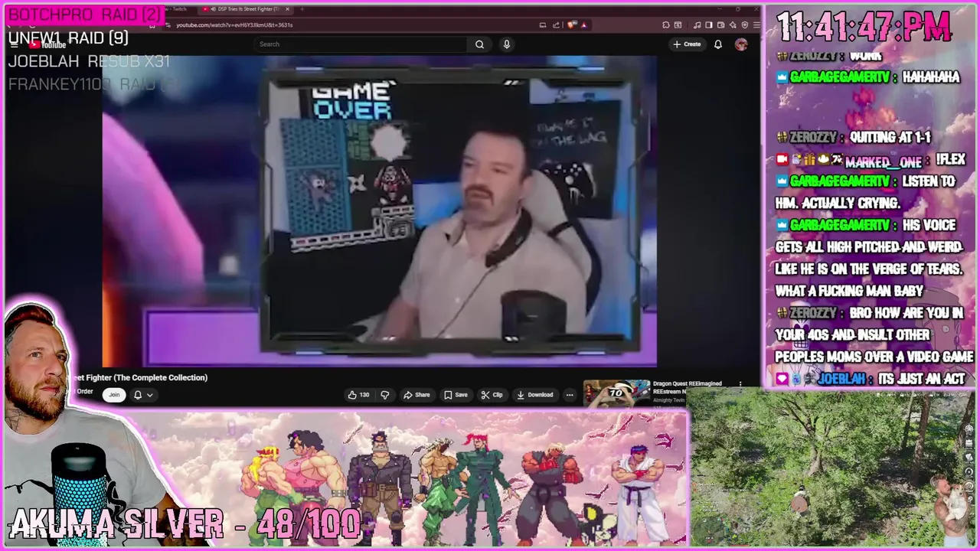
Task: Click the browser extensions puzzle icon
Action: point(666,25)
